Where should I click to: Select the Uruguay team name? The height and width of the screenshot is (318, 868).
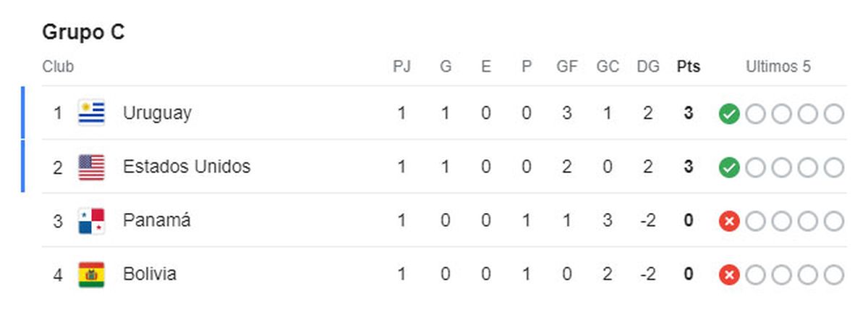pos(157,113)
